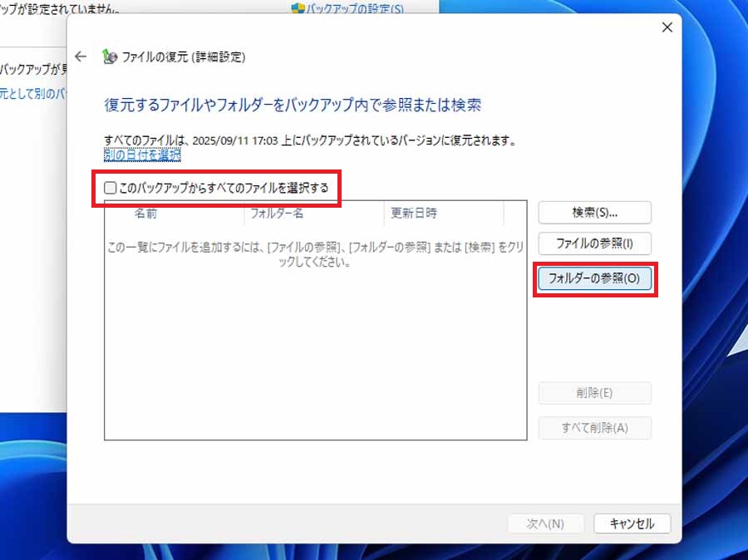Click the 2025/09/11 17:03 backup date text
Screen dimensions: 748x560
pyautogui.click(x=235, y=140)
